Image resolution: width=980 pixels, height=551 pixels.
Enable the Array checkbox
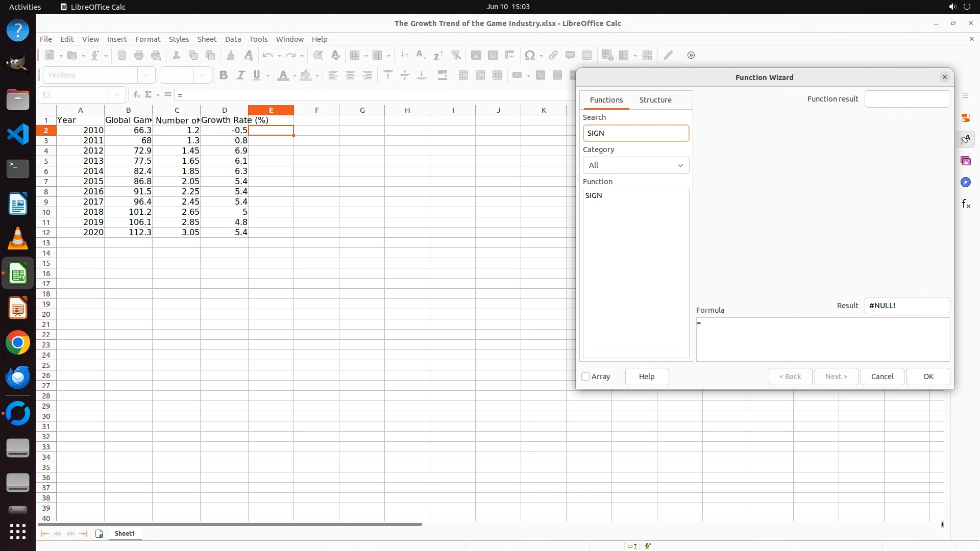tap(585, 377)
